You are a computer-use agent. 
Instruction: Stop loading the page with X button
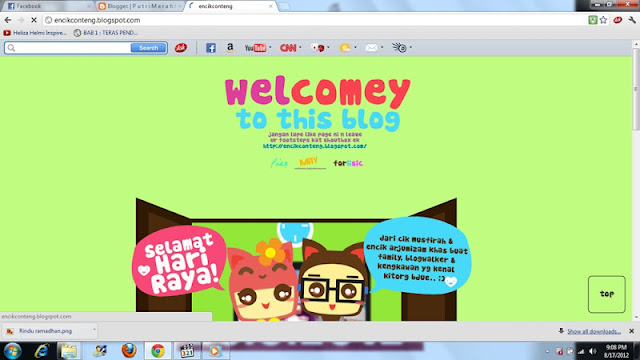(34, 20)
